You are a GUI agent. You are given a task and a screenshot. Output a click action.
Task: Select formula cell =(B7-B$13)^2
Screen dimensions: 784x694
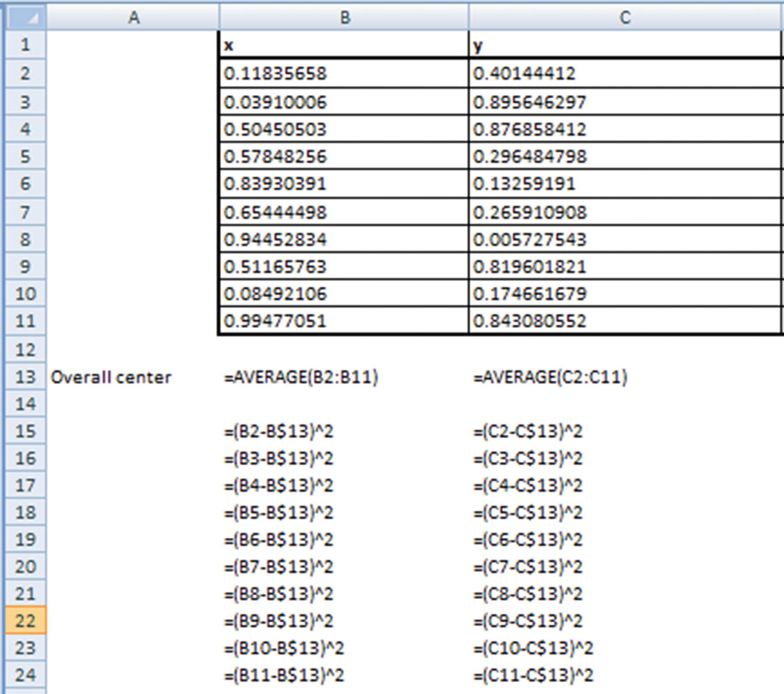pos(344,566)
